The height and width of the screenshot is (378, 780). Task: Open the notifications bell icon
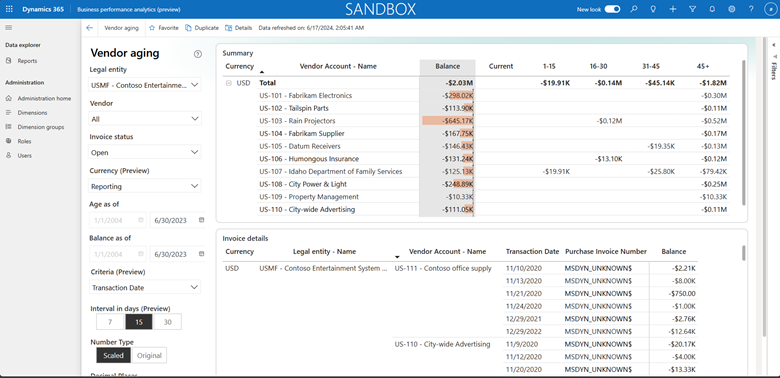pos(712,9)
